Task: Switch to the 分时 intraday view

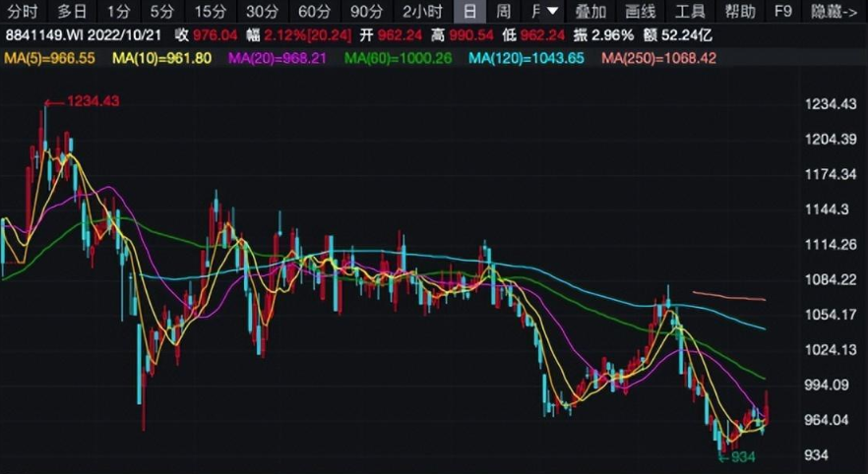Action: (23, 12)
